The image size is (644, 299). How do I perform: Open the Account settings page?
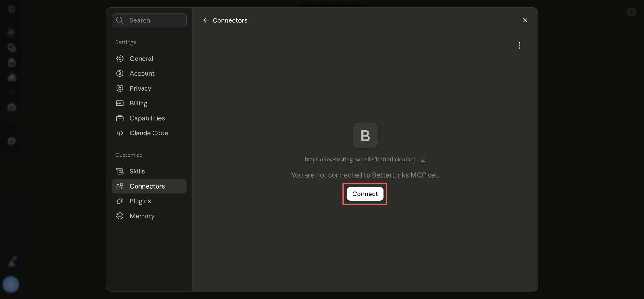coord(149,73)
